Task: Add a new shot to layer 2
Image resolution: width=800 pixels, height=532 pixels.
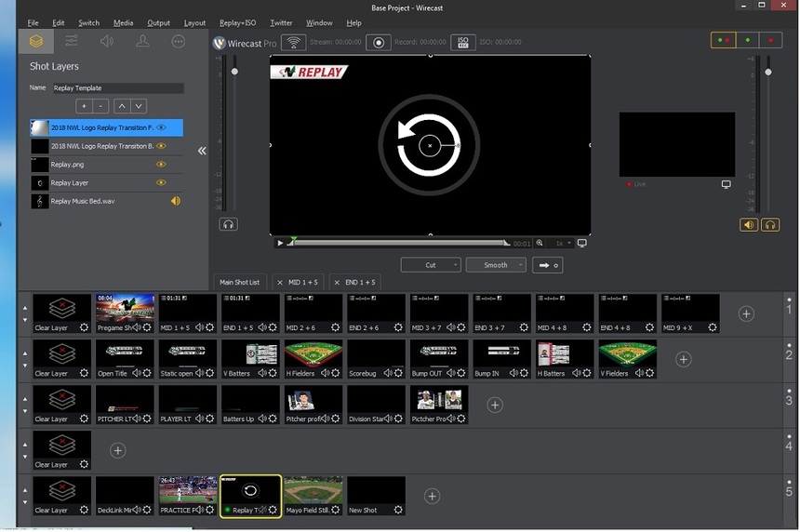Action: click(683, 359)
